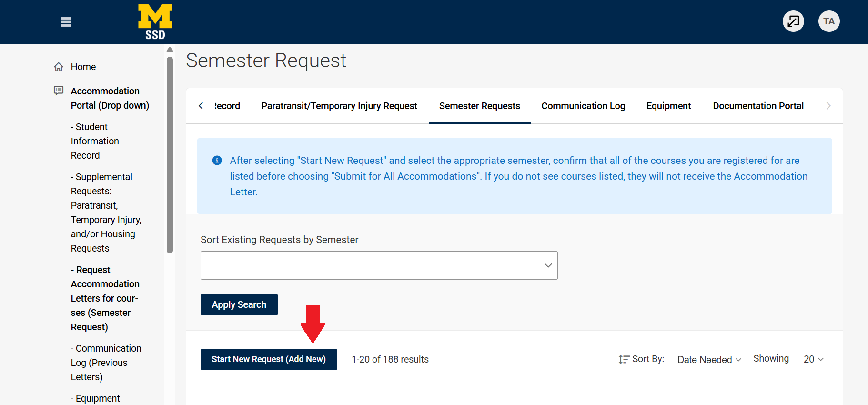Click the Home house icon
The height and width of the screenshot is (405, 868).
tap(59, 67)
